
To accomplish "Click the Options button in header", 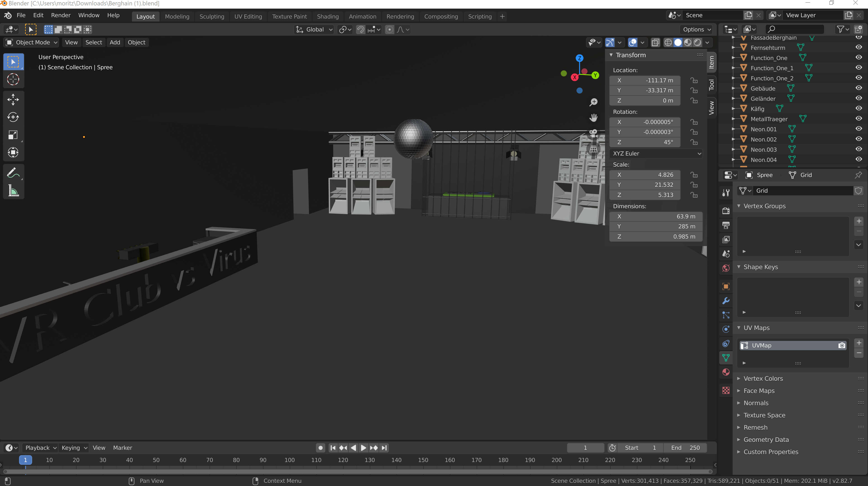I will click(696, 29).
